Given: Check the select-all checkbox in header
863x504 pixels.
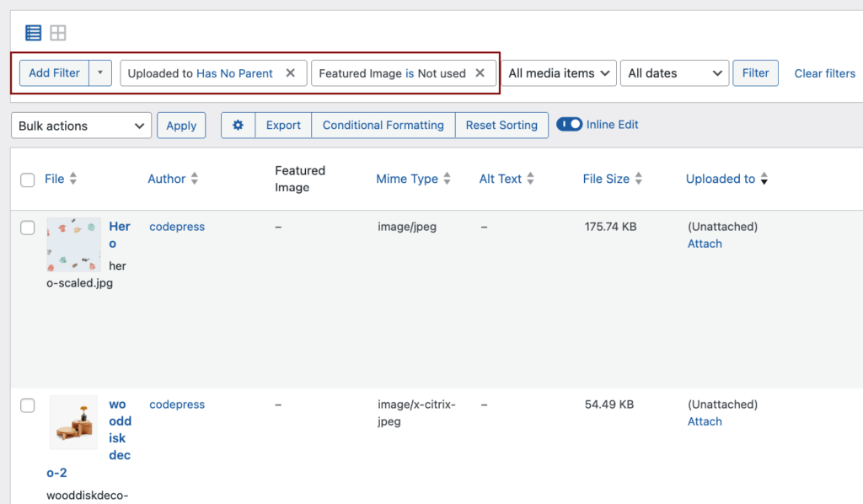Looking at the screenshot, I should tap(27, 179).
